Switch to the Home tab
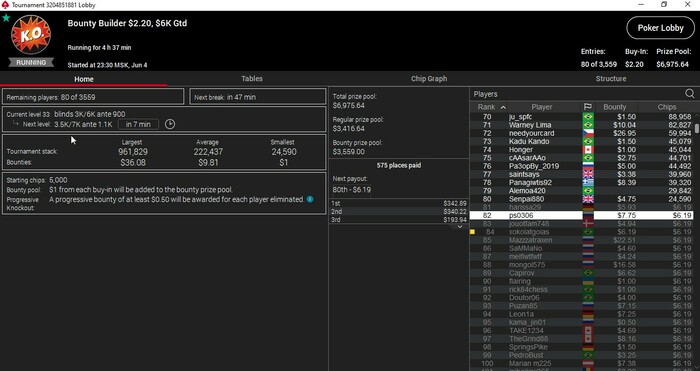This screenshot has width=700, height=371. [83, 79]
